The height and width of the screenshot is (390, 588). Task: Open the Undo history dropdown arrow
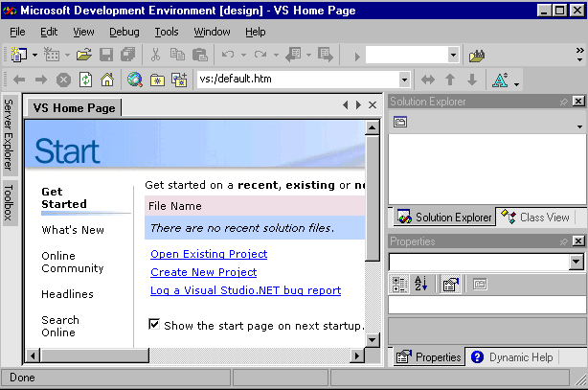243,56
